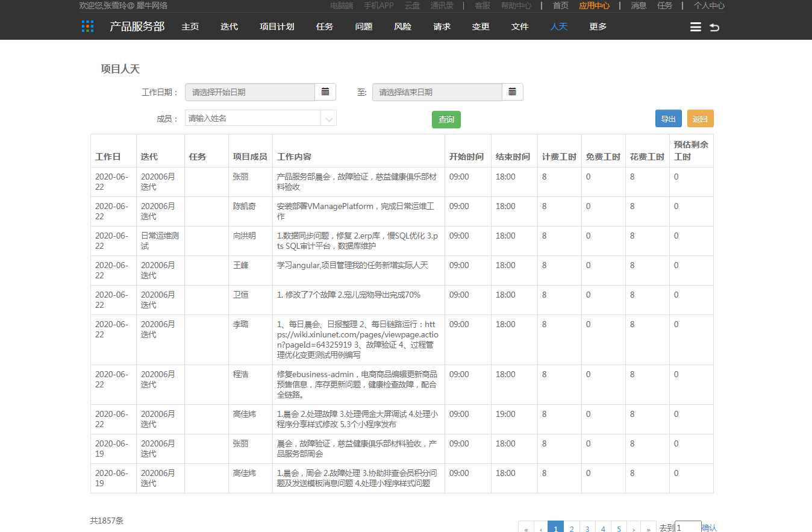Focus the 请选择开始日期 field
The width and height of the screenshot is (812, 532).
(x=250, y=92)
